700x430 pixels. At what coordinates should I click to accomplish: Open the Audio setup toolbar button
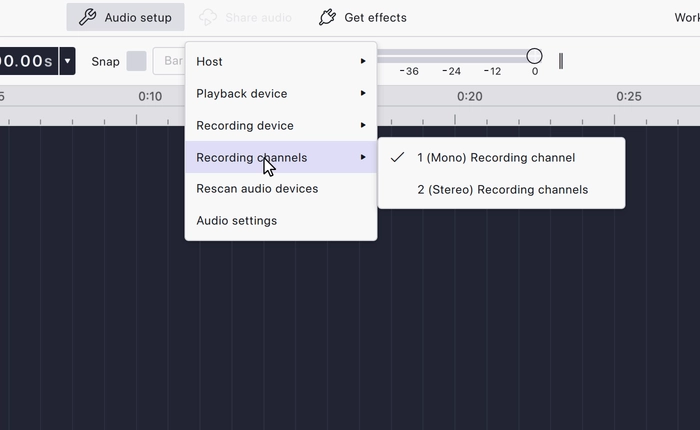125,17
